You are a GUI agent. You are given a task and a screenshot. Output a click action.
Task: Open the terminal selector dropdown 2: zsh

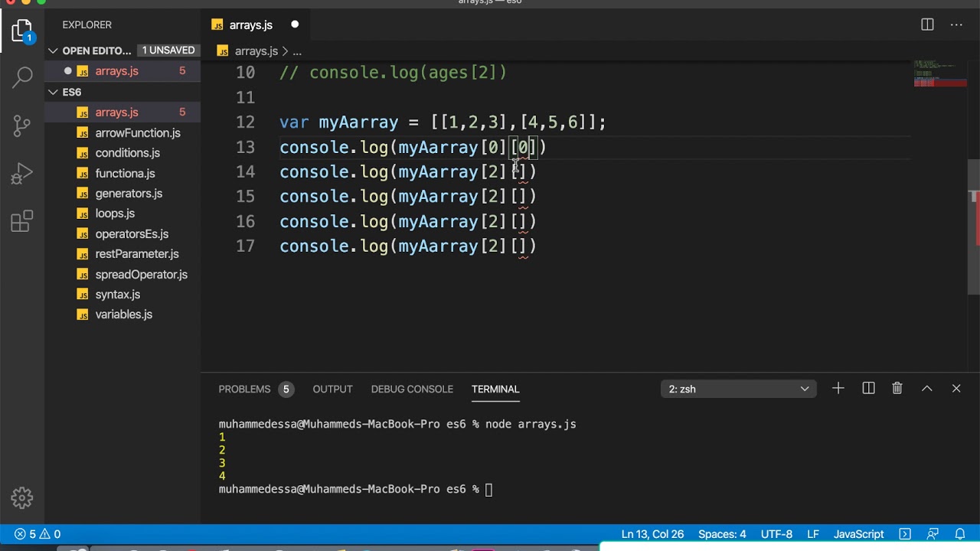pos(739,389)
